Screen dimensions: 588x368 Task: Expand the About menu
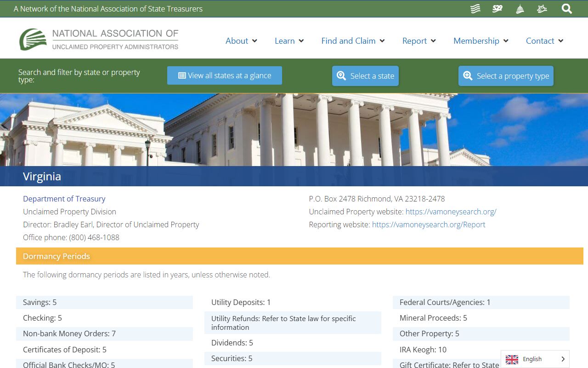(x=241, y=41)
